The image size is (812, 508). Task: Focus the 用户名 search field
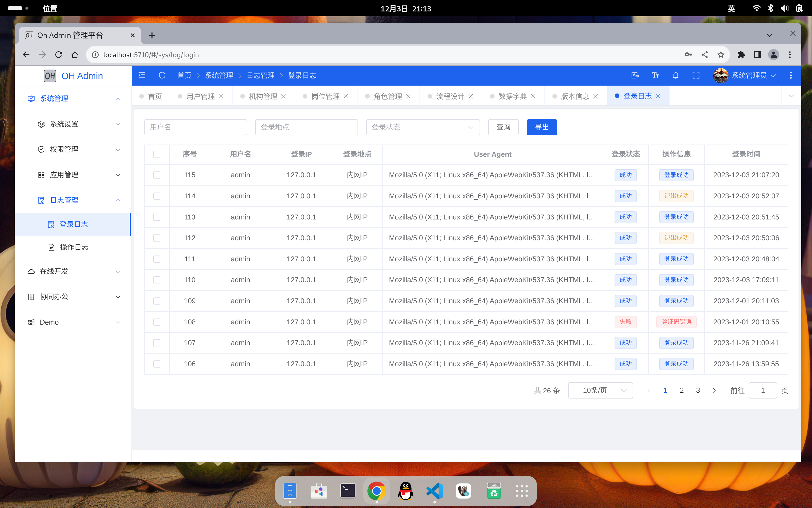pos(196,127)
